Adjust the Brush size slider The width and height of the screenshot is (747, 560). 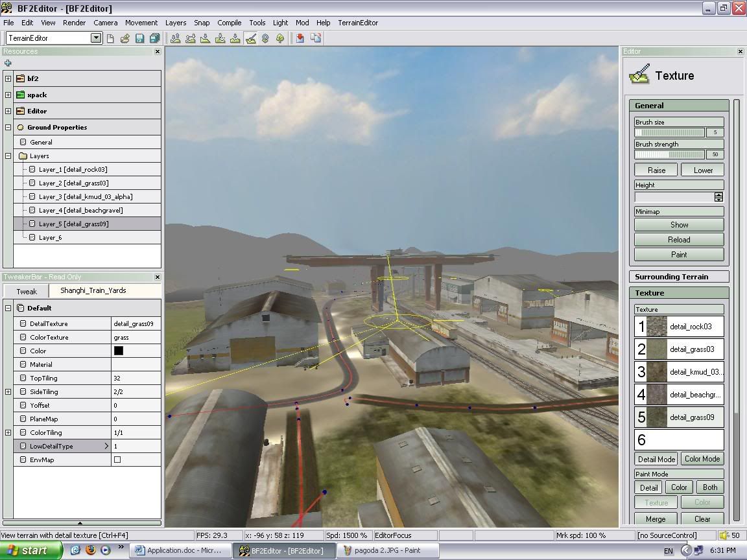669,132
